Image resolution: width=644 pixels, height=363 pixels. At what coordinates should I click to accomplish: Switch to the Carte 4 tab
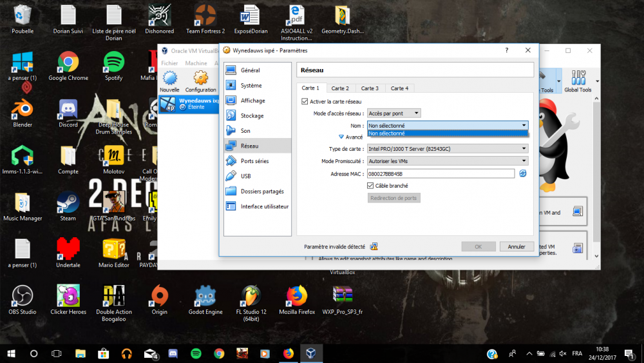pyautogui.click(x=399, y=88)
